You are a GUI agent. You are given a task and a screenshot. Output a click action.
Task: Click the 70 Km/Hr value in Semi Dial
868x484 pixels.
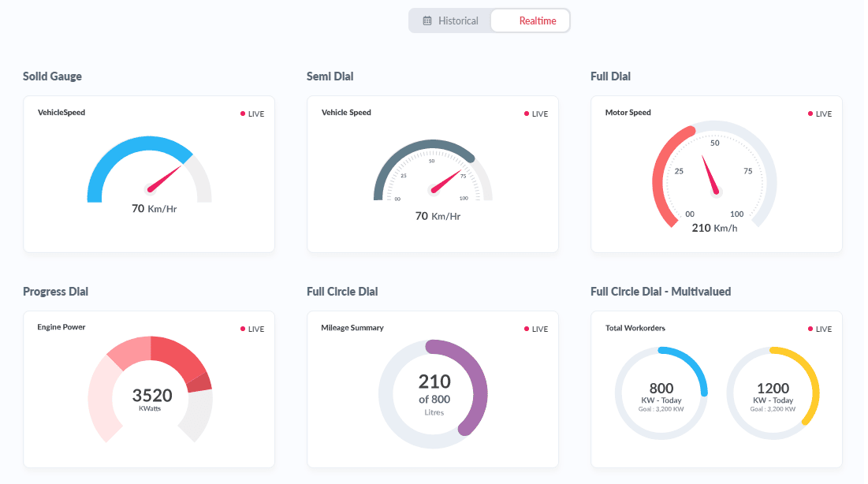(x=438, y=216)
